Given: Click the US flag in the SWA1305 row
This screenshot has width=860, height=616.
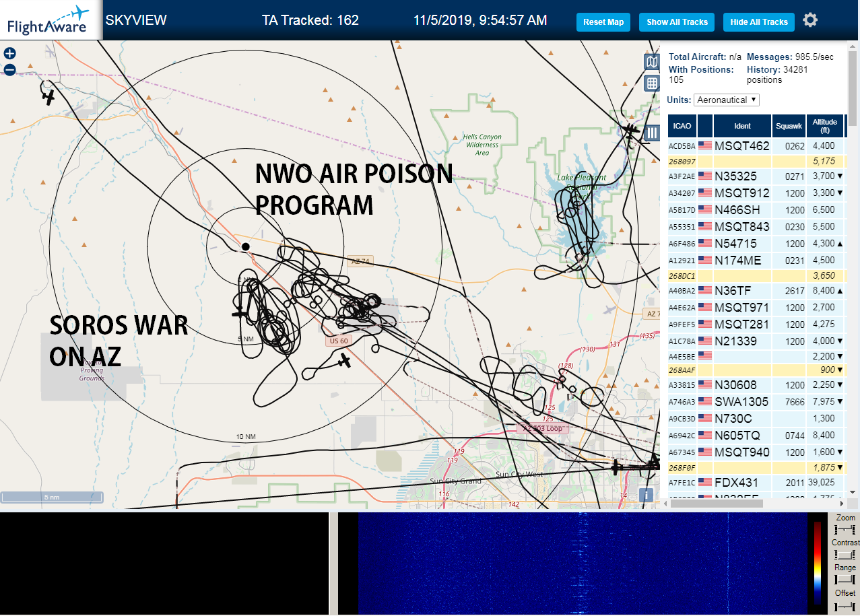Looking at the screenshot, I should pos(705,402).
